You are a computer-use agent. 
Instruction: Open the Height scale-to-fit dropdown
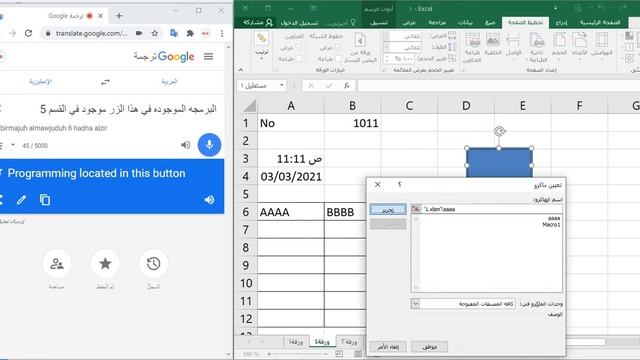(386, 47)
